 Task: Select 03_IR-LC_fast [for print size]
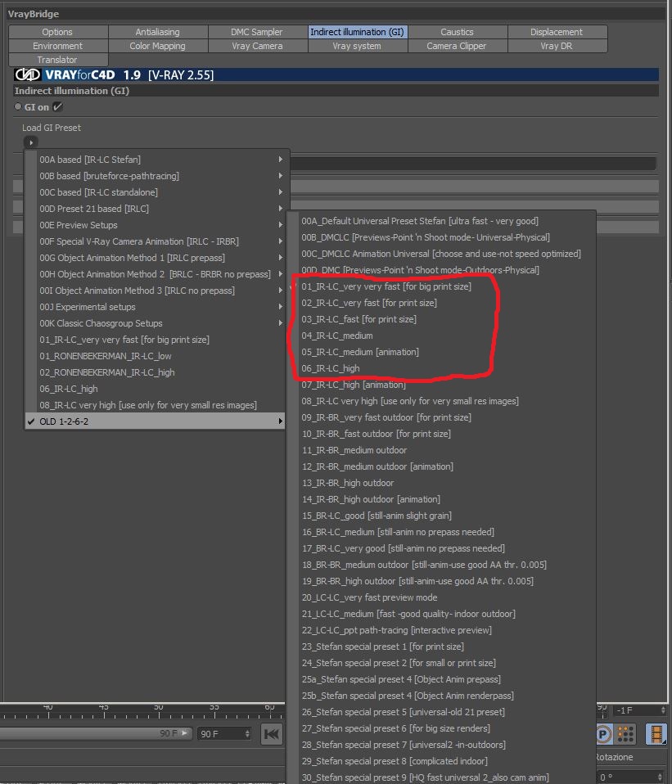(442, 319)
